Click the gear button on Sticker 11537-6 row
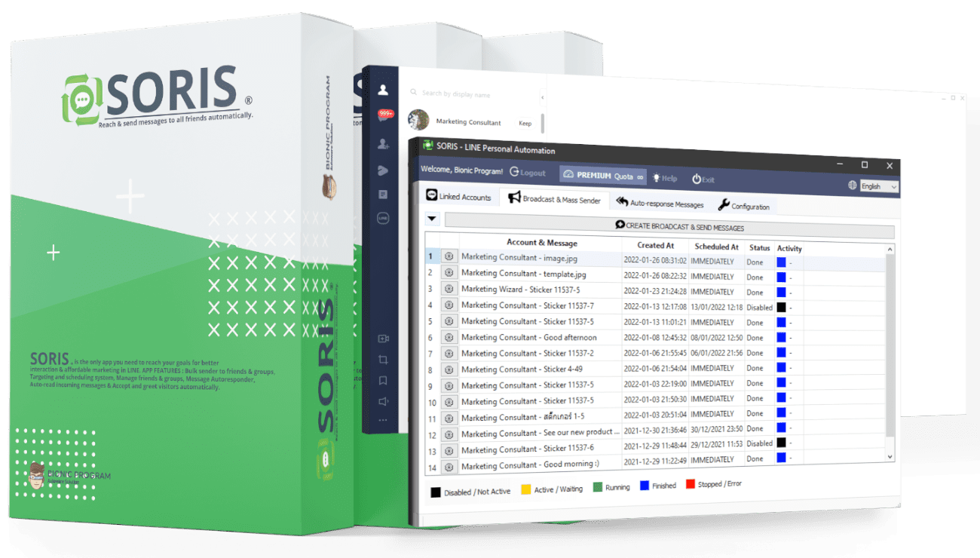980x558 pixels. click(449, 450)
